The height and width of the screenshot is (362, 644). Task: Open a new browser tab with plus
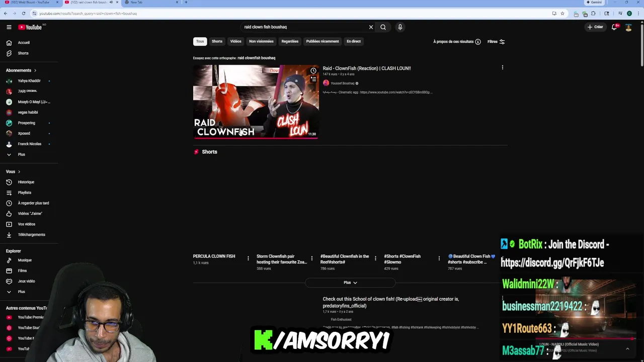click(186, 2)
